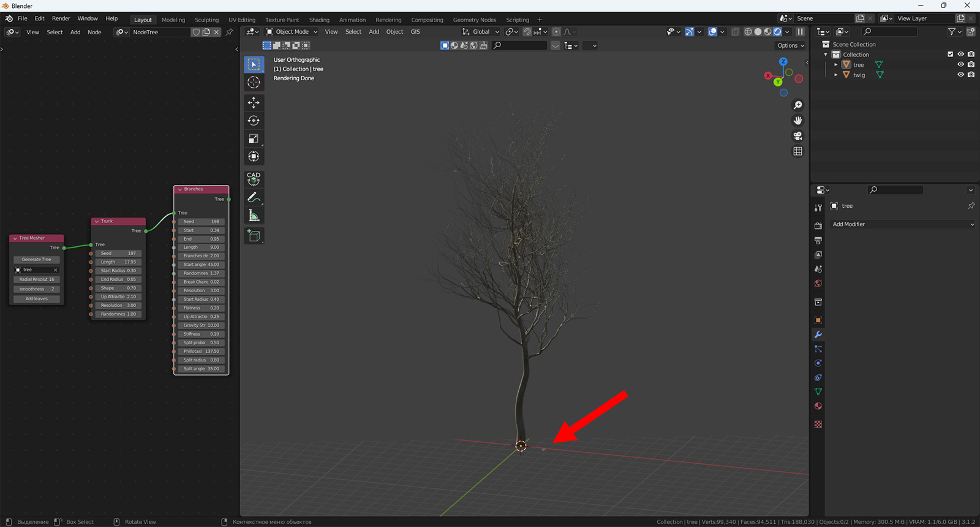This screenshot has width=980, height=527.
Task: Expand the tree item in outliner
Action: pos(835,64)
